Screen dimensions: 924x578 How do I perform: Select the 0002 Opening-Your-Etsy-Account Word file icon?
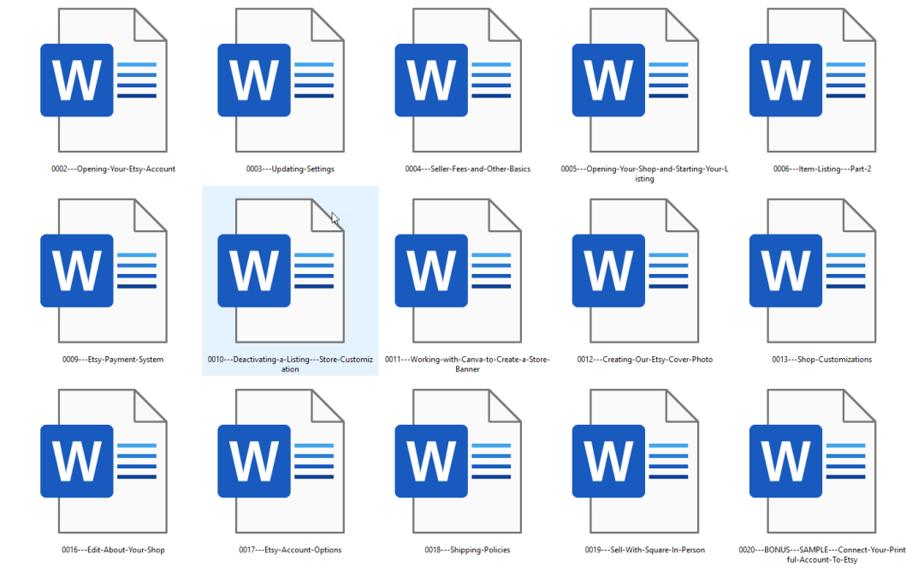click(104, 80)
